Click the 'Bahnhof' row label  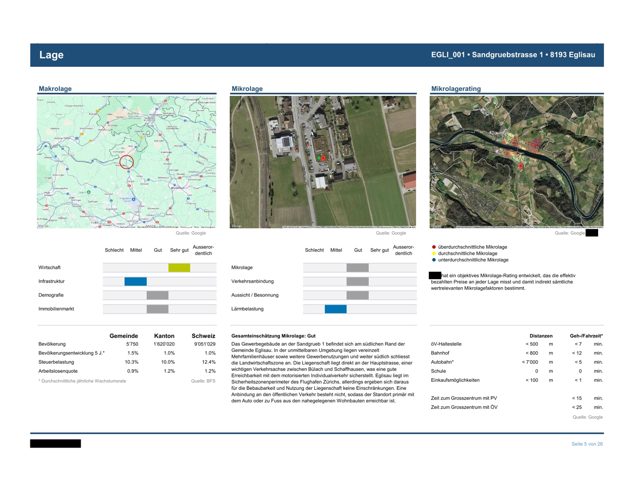(x=440, y=353)
